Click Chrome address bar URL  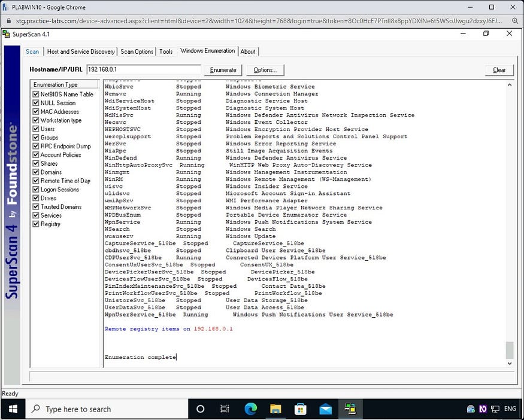(x=258, y=21)
